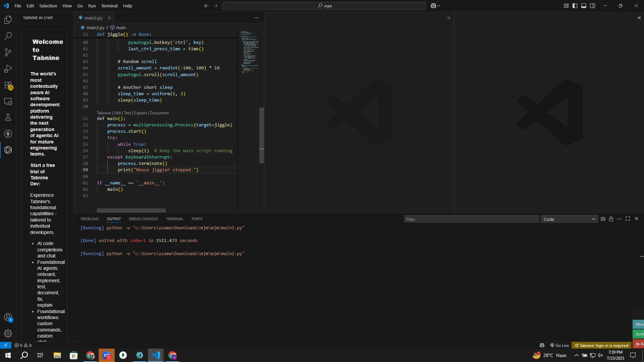644x362 pixels.
Task: Open the Terminal menu
Action: click(x=109, y=6)
